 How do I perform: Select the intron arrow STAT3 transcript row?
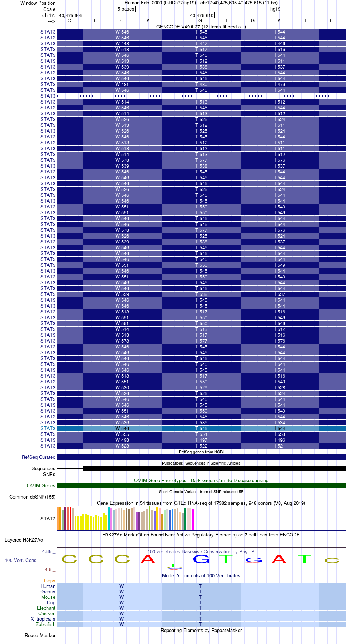click(x=201, y=96)
